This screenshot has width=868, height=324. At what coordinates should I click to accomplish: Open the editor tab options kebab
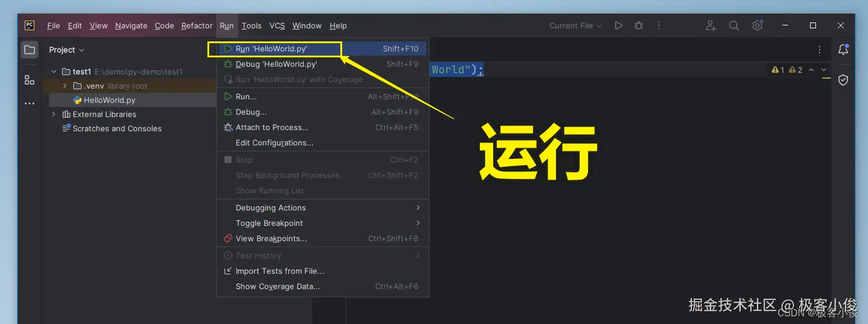pos(820,50)
